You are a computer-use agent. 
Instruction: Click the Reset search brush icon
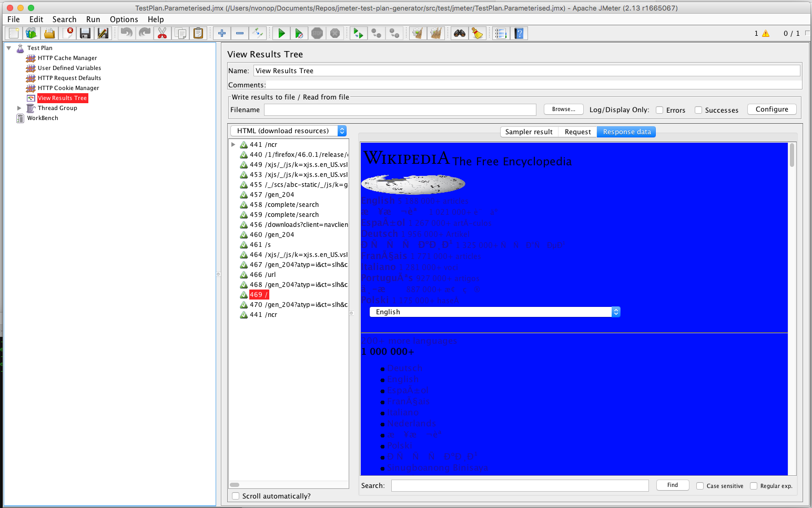pyautogui.click(x=478, y=33)
